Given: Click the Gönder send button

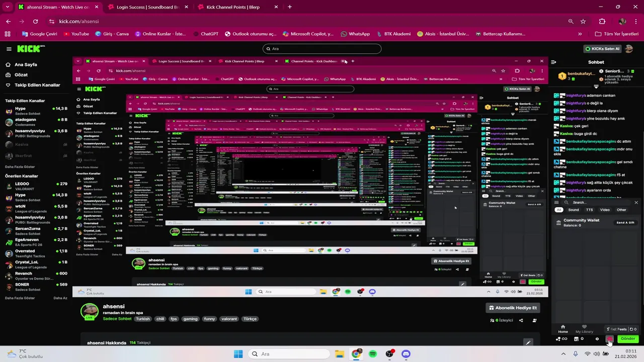Looking at the screenshot, I should [628, 339].
